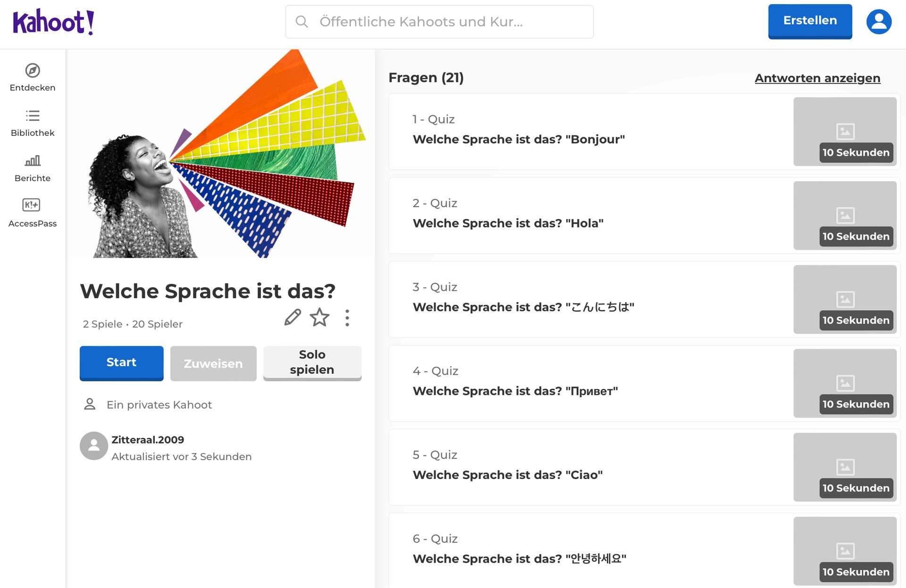Viewport: 906px width, 588px height.
Task: Expand question 3 Japanese greeting card
Action: tap(590, 299)
